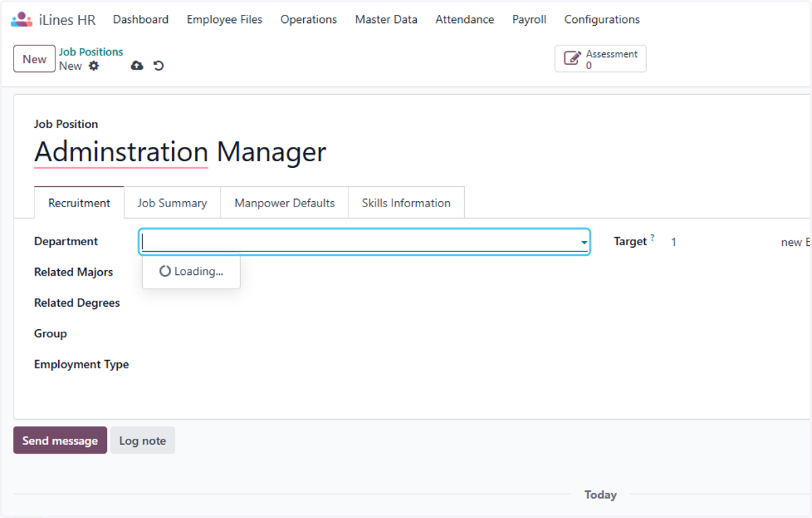Open the Configurations menu
Viewport: 812px width, 518px height.
click(602, 20)
